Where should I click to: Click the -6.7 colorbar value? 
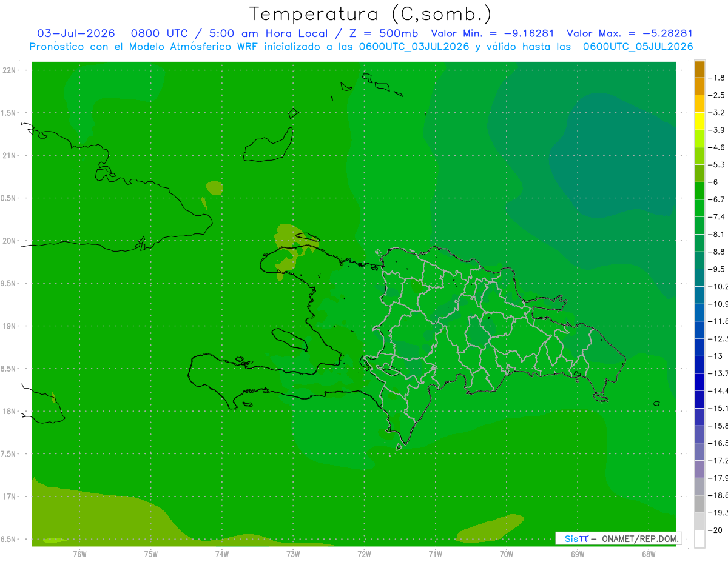(716, 199)
